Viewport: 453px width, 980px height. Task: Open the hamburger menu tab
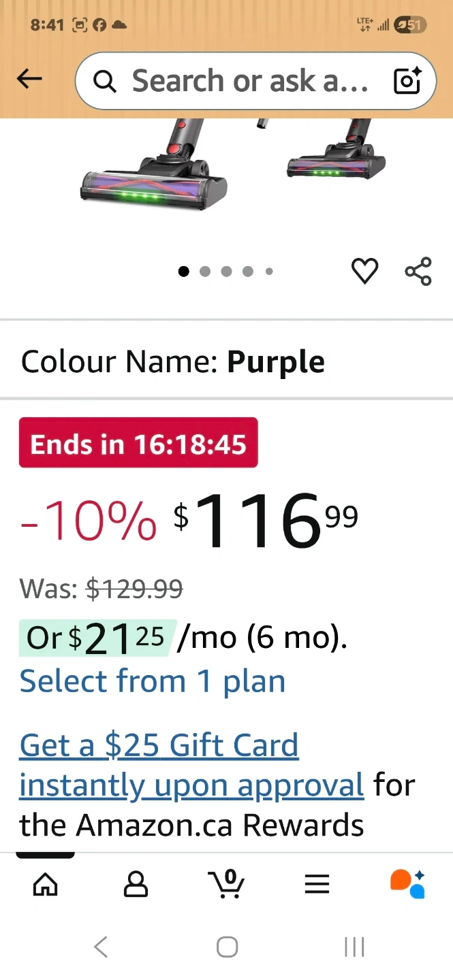coord(317,884)
